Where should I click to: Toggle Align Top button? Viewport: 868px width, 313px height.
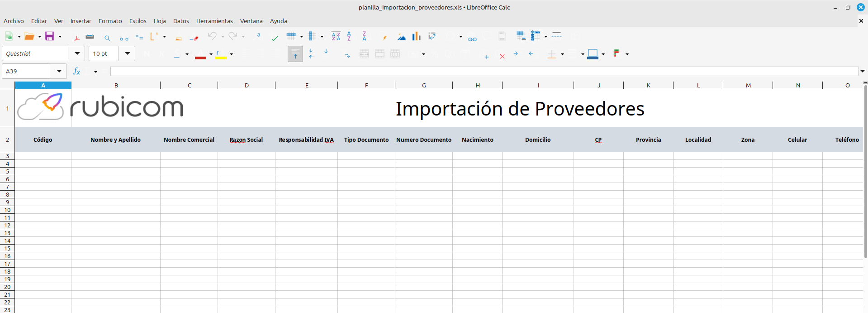pyautogui.click(x=295, y=54)
